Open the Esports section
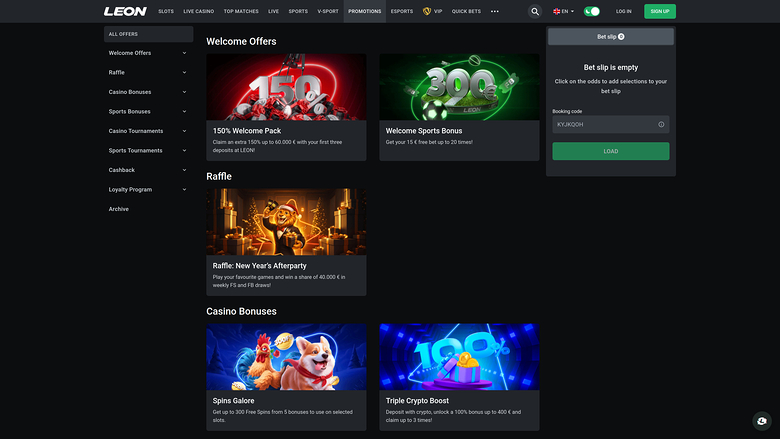 click(401, 11)
